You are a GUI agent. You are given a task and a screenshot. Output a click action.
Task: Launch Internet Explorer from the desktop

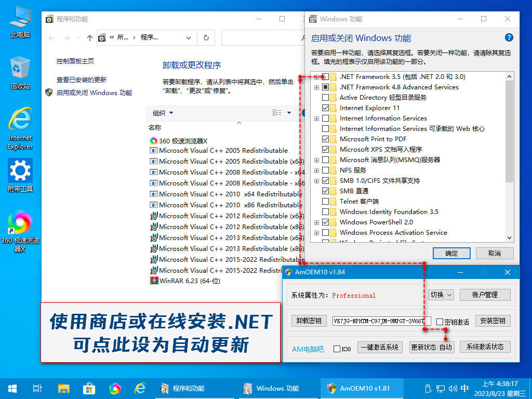pos(20,128)
